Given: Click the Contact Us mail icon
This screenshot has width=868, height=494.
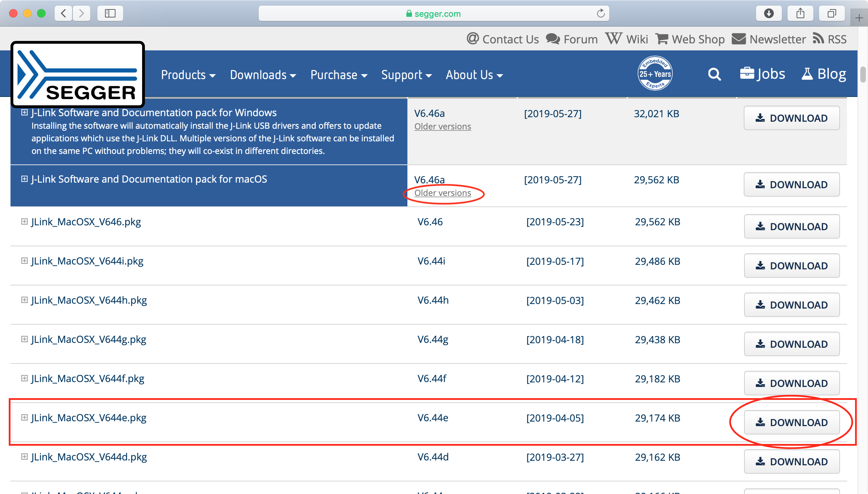Looking at the screenshot, I should coord(474,39).
